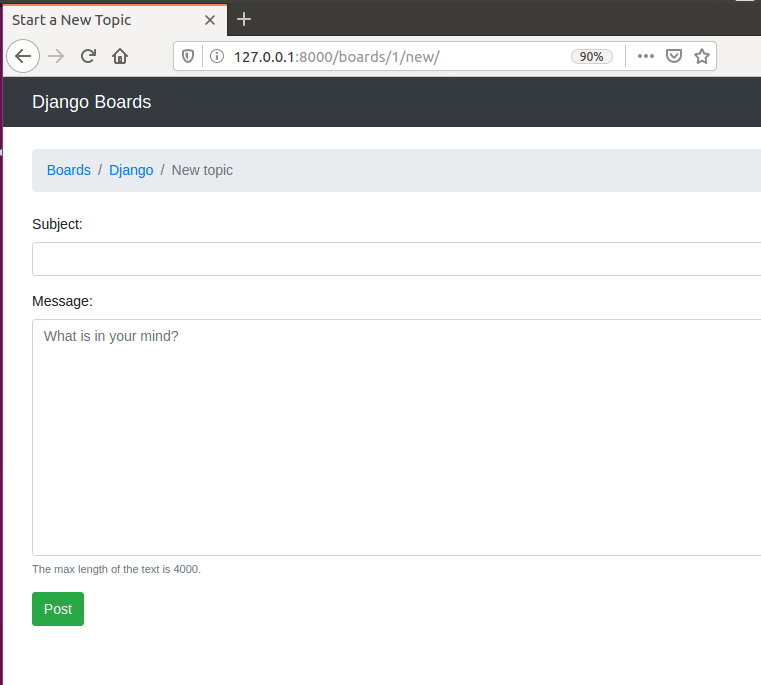Click the Message: label
The width and height of the screenshot is (761, 685).
pos(62,301)
